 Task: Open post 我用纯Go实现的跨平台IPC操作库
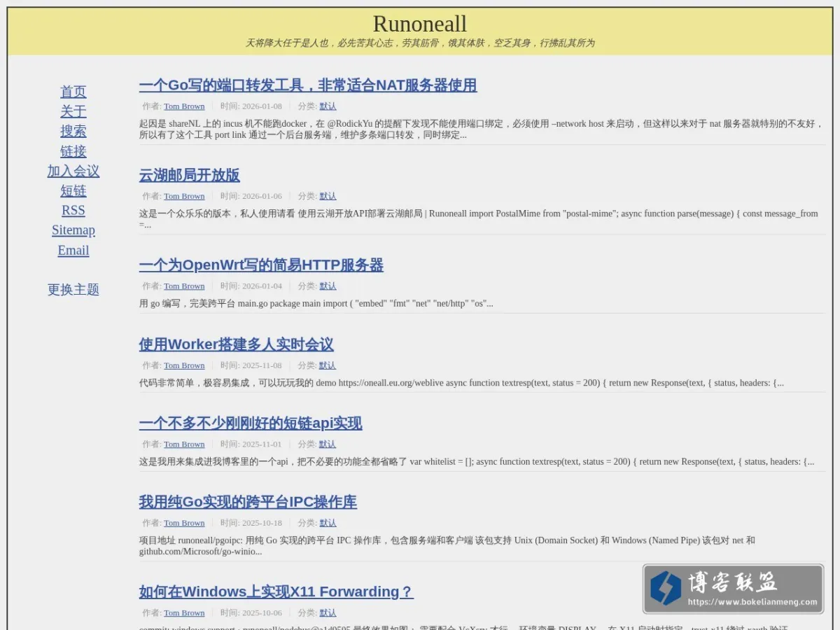tap(248, 502)
